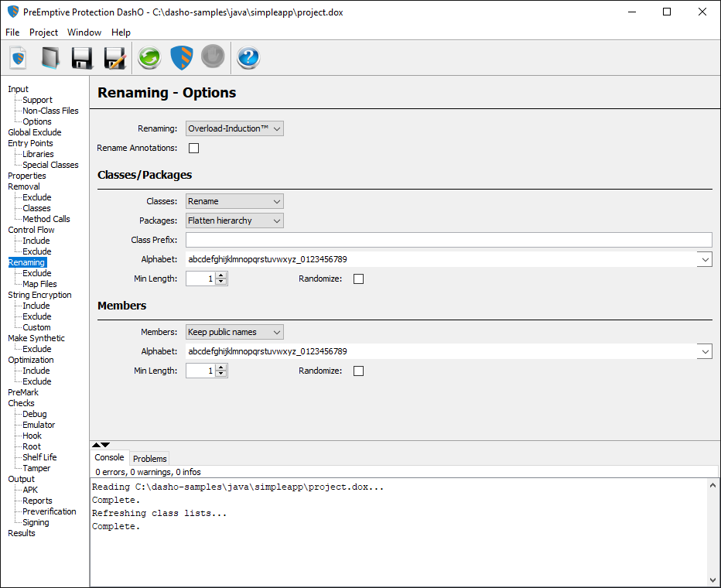Click the DashO shield title bar icon
The image size is (721, 588).
(x=13, y=12)
